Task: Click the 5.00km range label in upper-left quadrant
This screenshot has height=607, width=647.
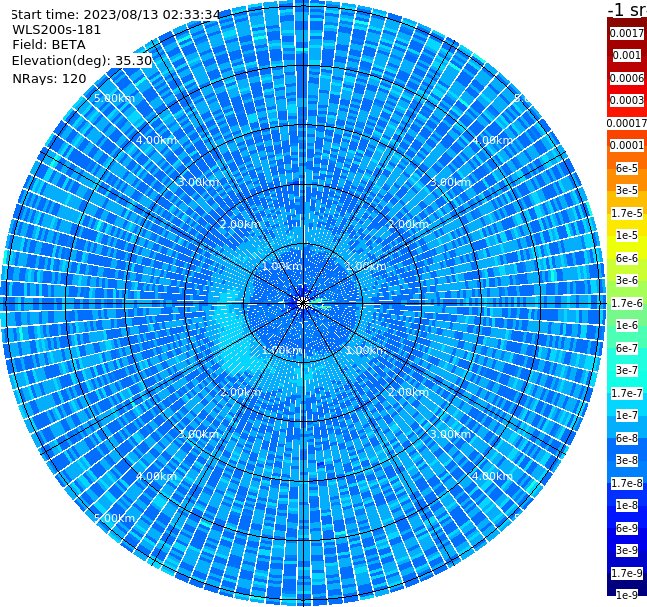Action: 114,98
